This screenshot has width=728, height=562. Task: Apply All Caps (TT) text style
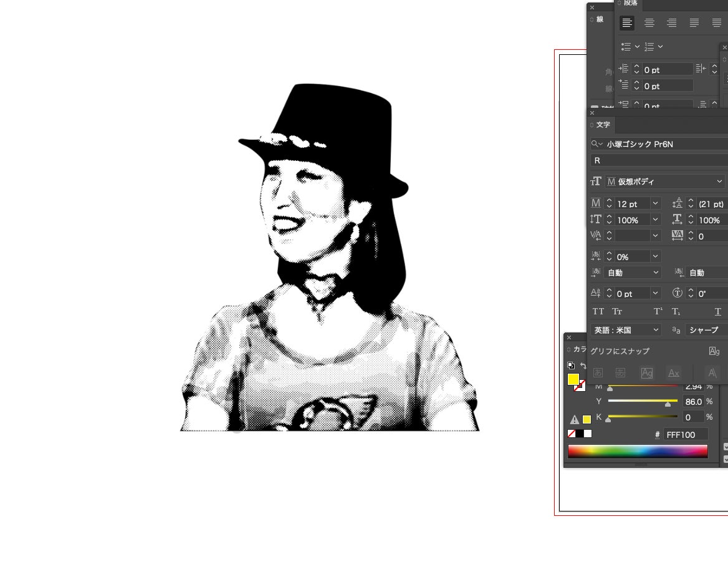pyautogui.click(x=598, y=312)
